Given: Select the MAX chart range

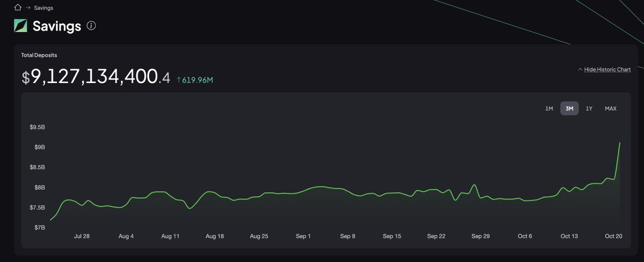Looking at the screenshot, I should [x=611, y=108].
